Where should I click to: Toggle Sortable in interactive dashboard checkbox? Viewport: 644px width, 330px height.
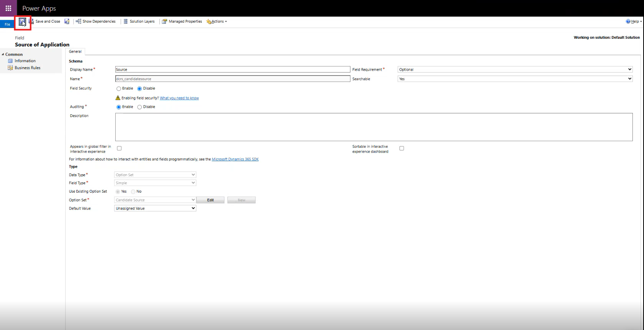402,148
